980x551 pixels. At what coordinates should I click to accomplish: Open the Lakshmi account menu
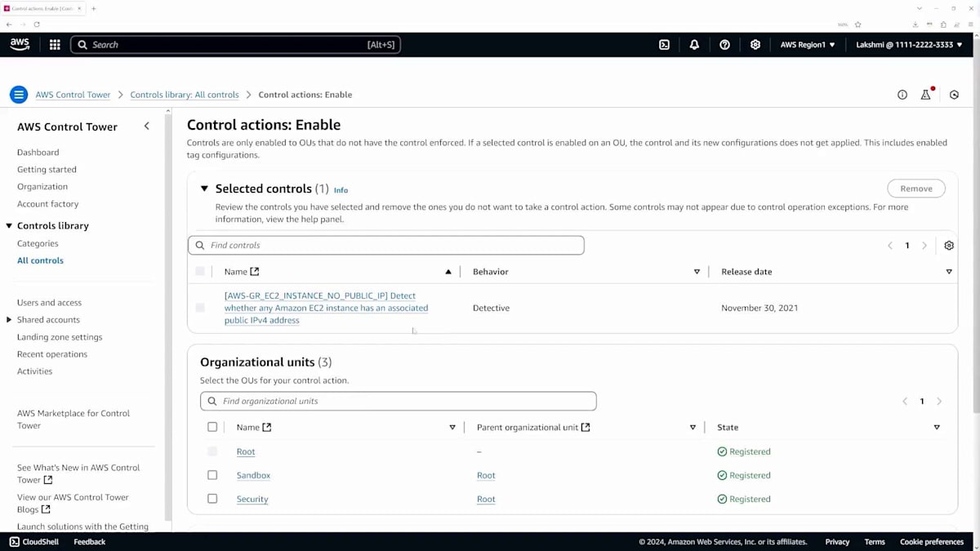pyautogui.click(x=909, y=45)
